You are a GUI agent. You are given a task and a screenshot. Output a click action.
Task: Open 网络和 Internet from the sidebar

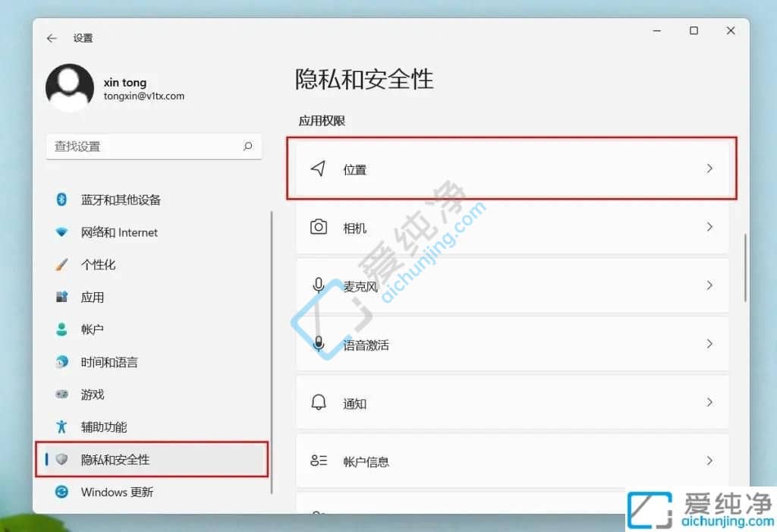point(119,232)
